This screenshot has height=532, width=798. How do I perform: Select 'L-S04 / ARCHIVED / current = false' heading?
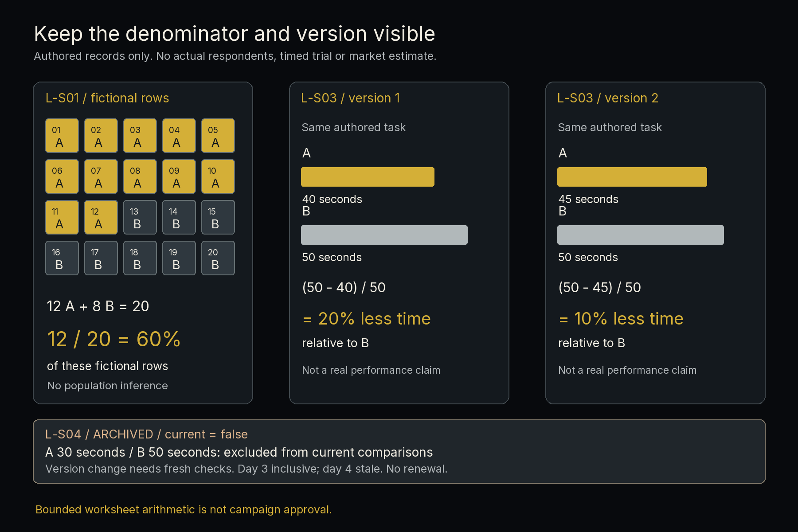[x=146, y=434]
